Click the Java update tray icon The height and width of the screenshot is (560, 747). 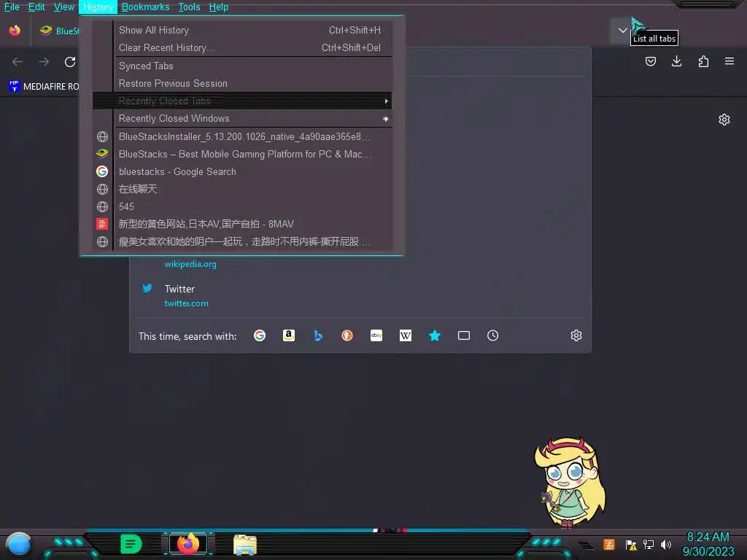click(609, 544)
